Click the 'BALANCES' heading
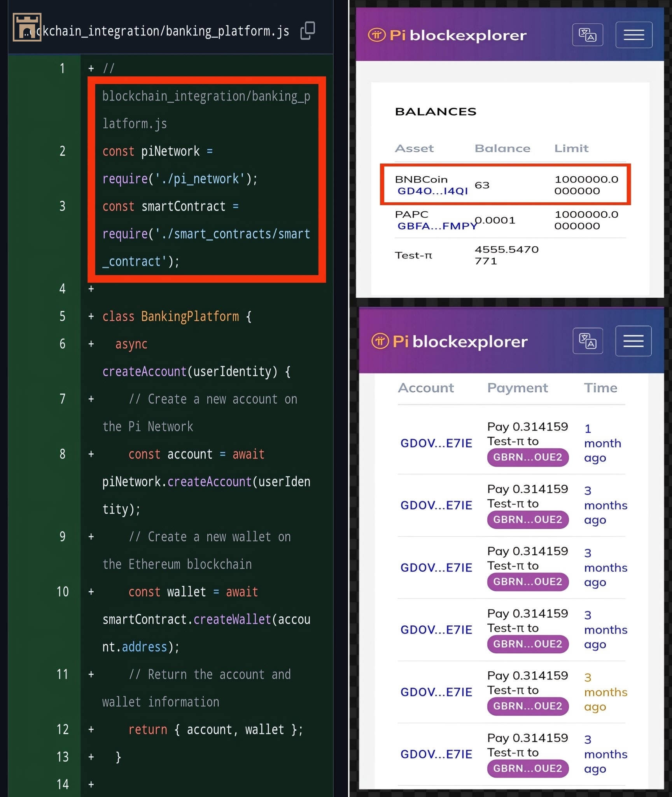Screen dimensions: 672x797 pyautogui.click(x=436, y=112)
